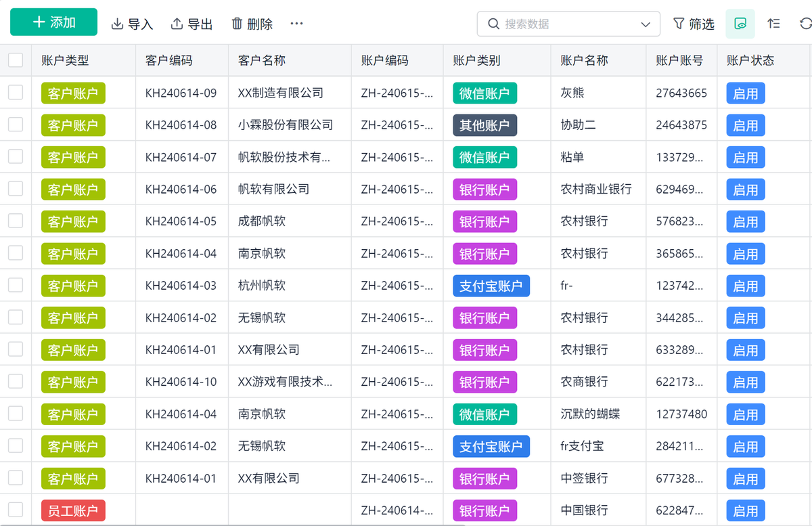Click account name 农商银行

pos(585,381)
